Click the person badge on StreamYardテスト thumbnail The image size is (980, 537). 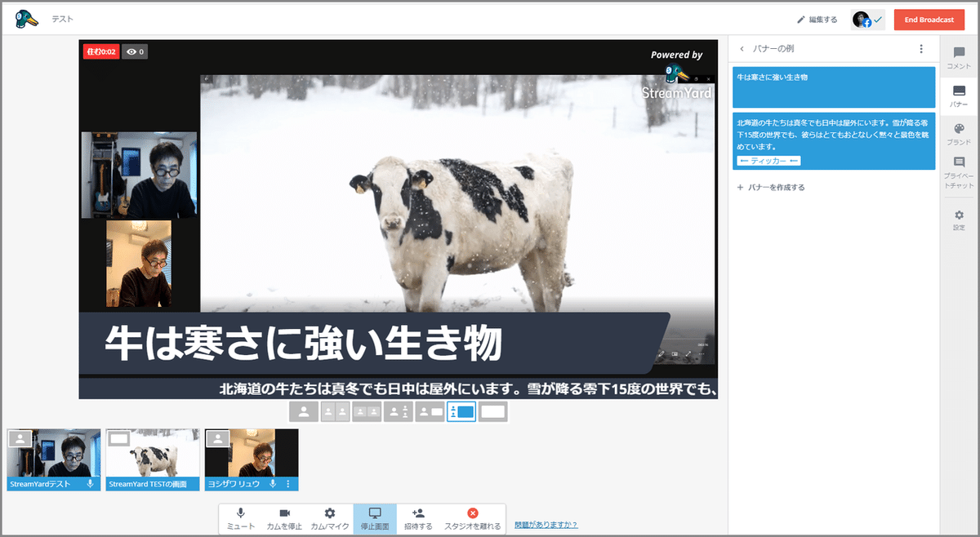click(20, 438)
